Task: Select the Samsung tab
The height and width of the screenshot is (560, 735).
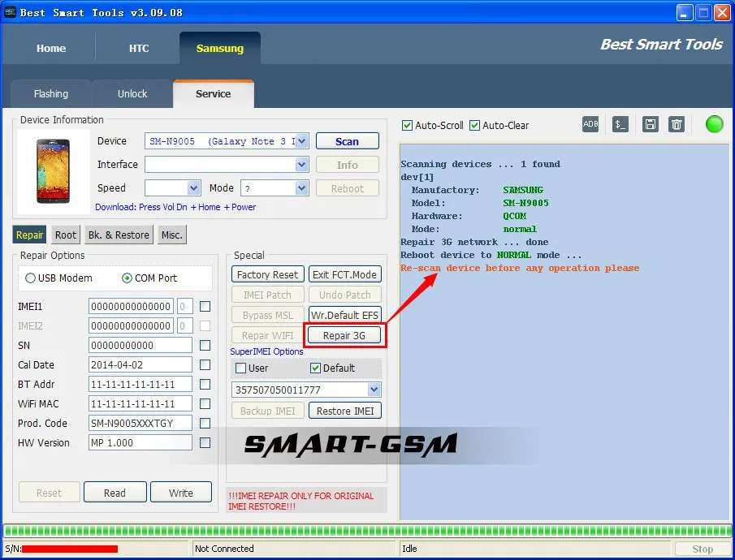Action: coord(220,48)
